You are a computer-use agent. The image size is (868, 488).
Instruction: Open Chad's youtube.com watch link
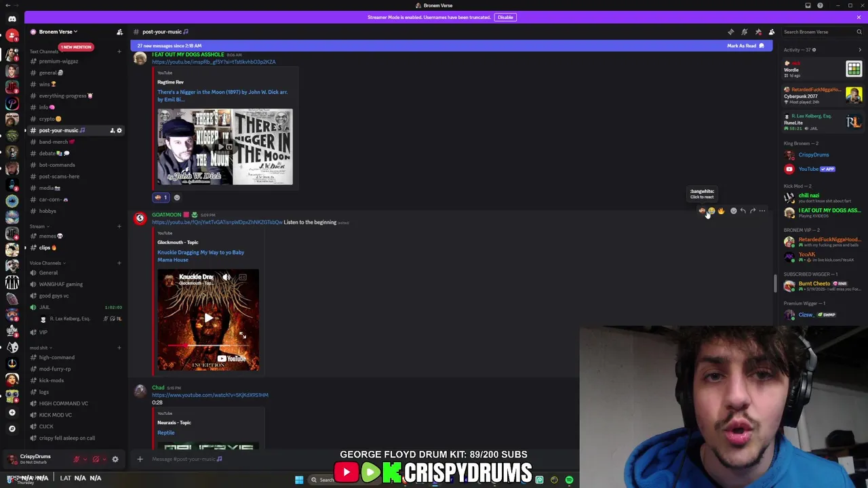(210, 395)
